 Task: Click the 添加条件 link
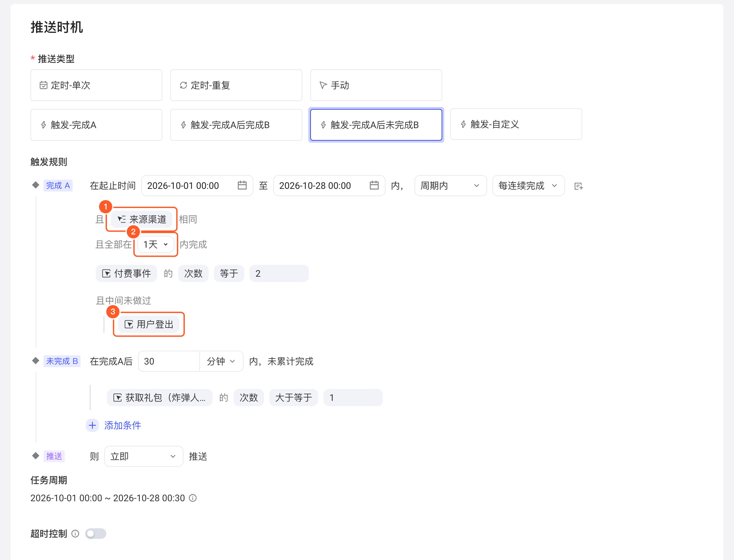click(123, 425)
